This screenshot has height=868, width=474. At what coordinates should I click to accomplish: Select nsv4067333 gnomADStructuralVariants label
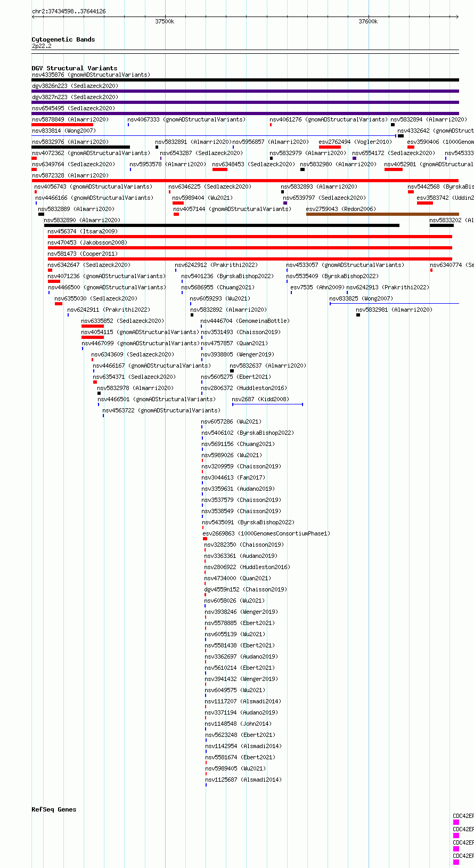click(187, 119)
